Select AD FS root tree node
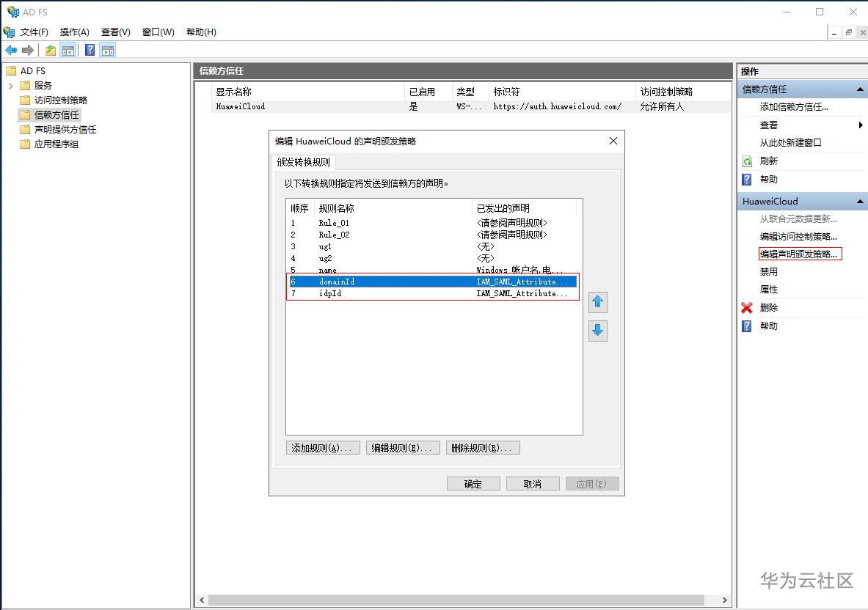The image size is (868, 610). [33, 71]
